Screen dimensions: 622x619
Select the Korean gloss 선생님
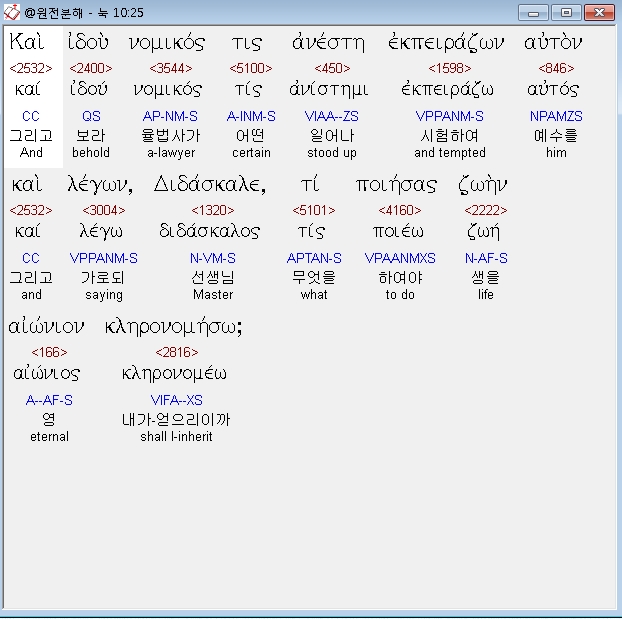(213, 277)
